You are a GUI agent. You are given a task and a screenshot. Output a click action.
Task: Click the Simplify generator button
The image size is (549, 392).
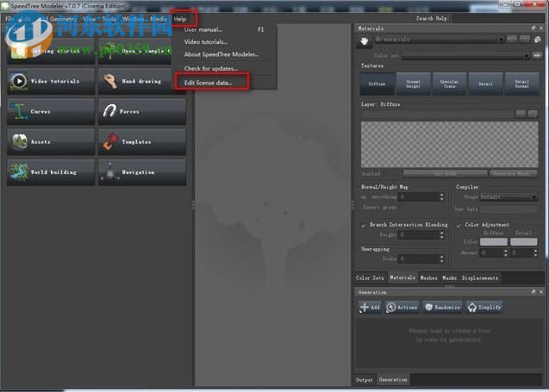[x=484, y=308]
